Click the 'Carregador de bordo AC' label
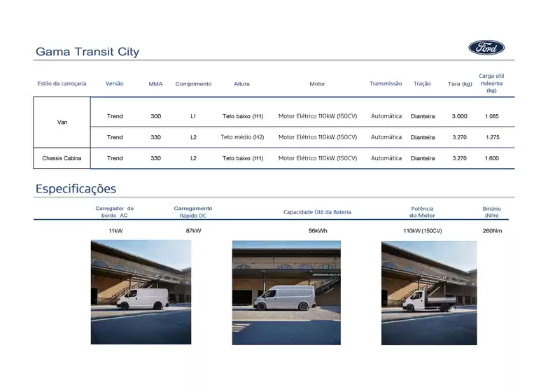This screenshot has width=555, height=392. pos(114,212)
